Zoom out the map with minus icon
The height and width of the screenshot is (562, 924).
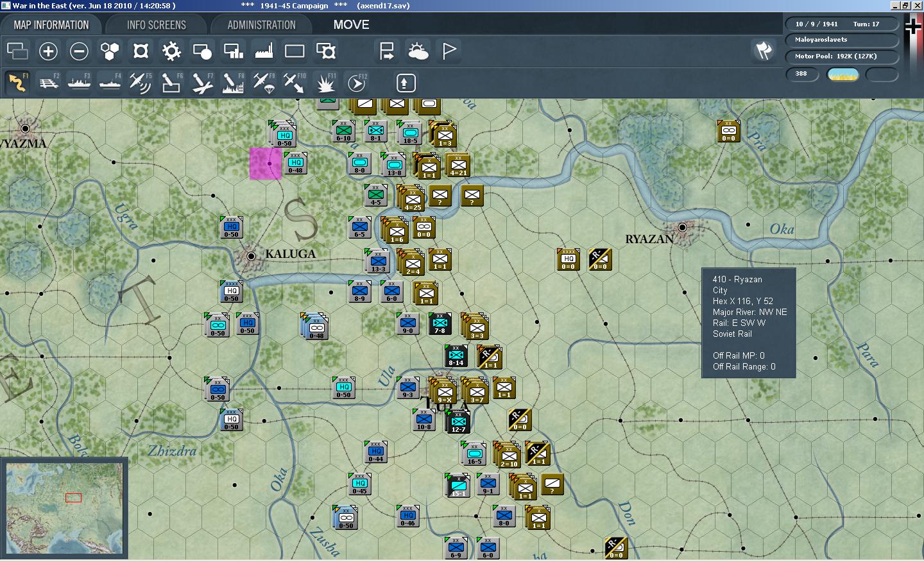[x=79, y=51]
